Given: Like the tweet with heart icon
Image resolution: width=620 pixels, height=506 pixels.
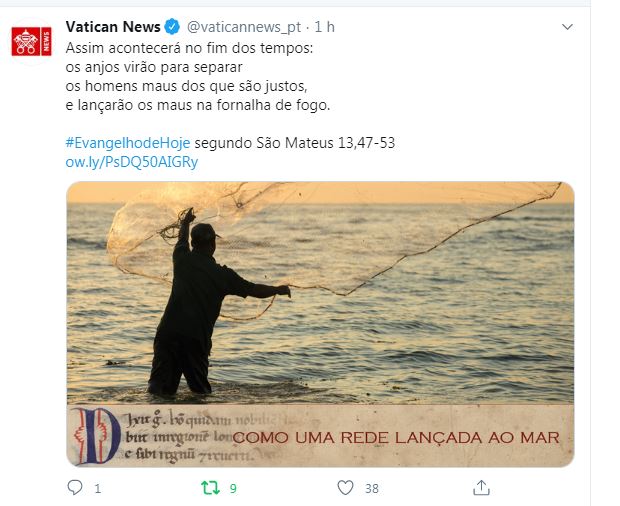Looking at the screenshot, I should tap(345, 488).
